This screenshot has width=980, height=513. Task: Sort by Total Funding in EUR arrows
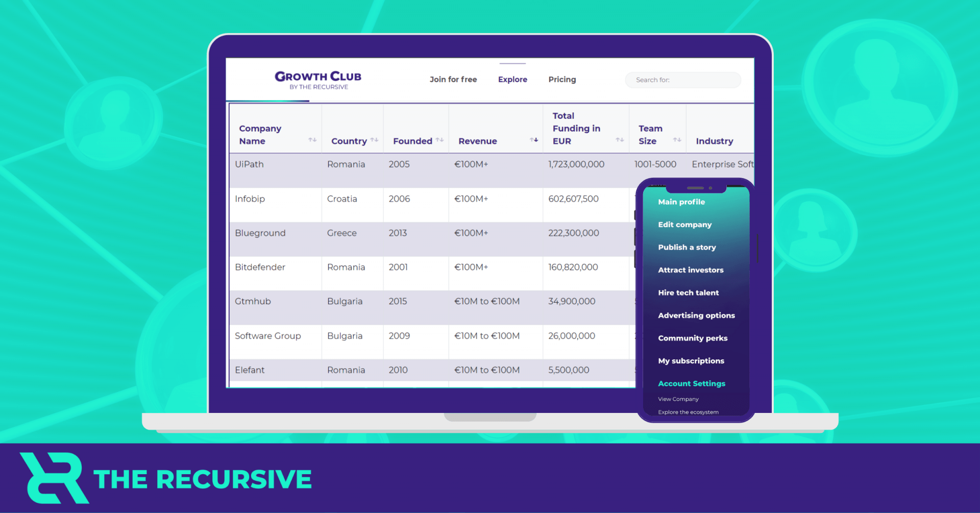point(620,140)
